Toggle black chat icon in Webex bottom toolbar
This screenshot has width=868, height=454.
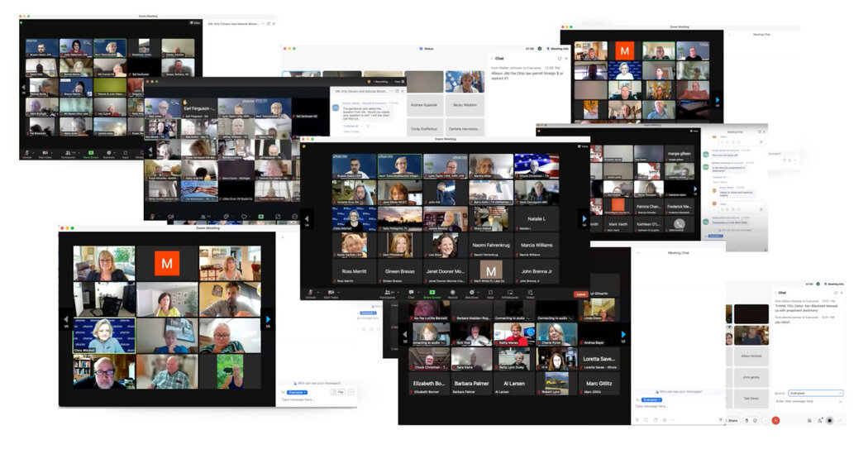[829, 421]
